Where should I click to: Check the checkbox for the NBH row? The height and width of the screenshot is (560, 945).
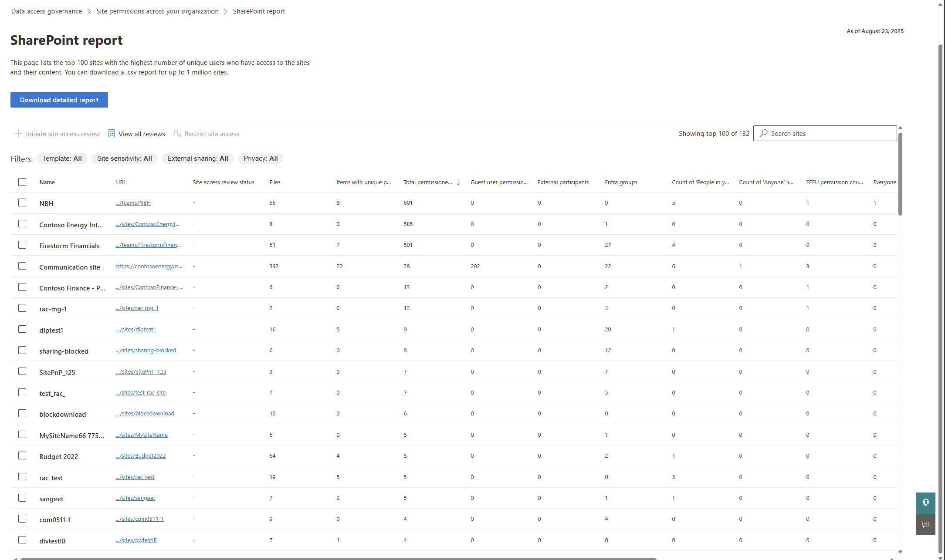coord(22,202)
